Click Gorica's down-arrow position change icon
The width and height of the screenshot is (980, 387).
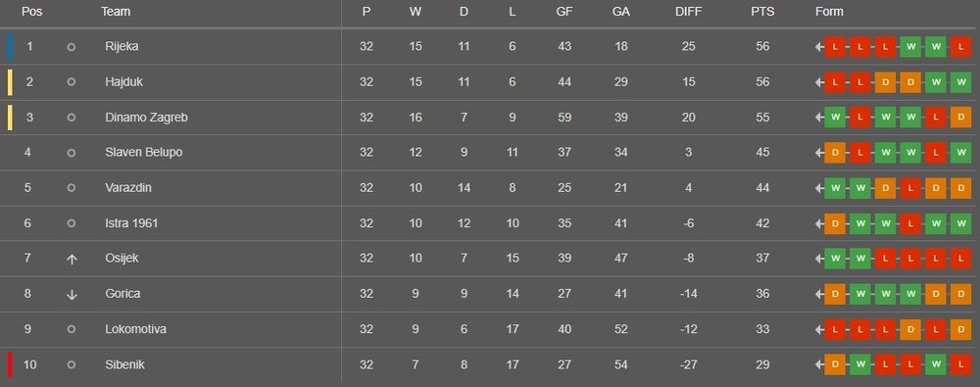point(72,295)
